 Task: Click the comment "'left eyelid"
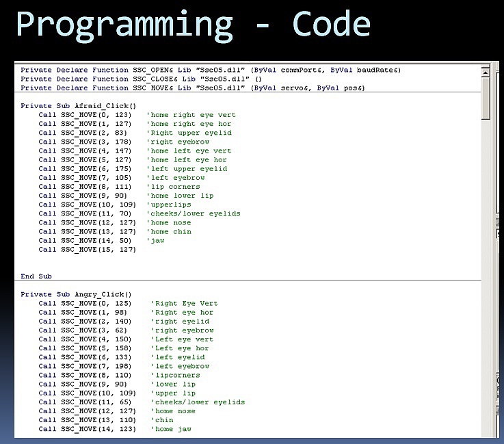[x=178, y=358]
